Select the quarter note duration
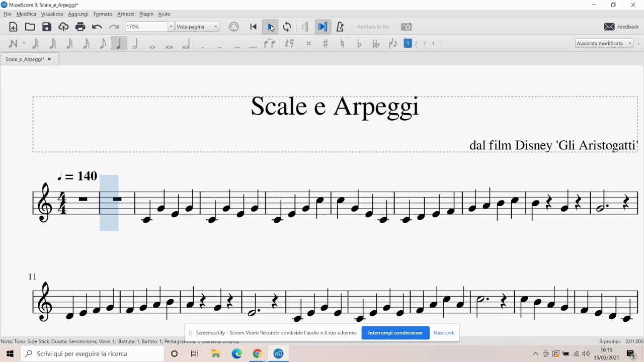Viewport: 644px width, 362px height. [119, 44]
